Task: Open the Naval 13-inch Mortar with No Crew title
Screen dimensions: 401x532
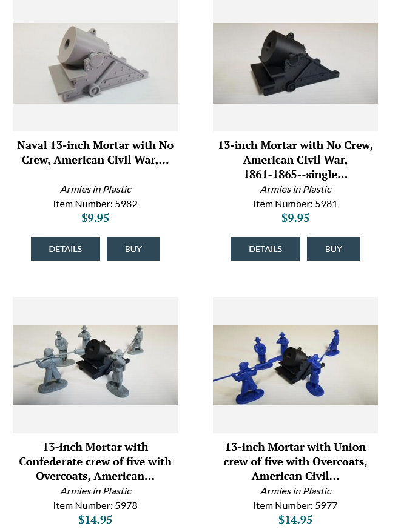Action: 95,152
